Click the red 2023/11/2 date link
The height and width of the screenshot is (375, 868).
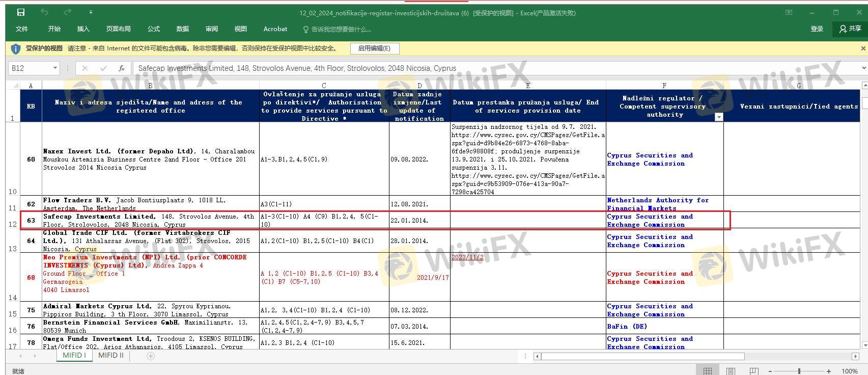click(x=467, y=257)
